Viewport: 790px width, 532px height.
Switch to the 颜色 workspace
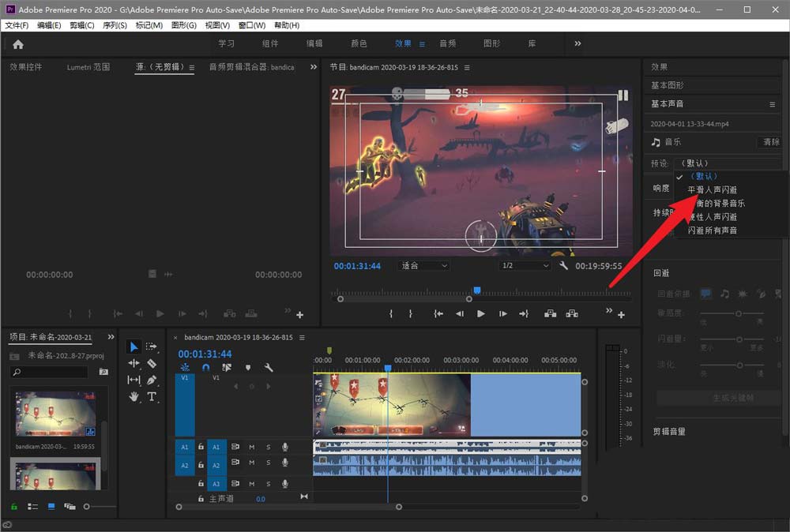pos(359,43)
